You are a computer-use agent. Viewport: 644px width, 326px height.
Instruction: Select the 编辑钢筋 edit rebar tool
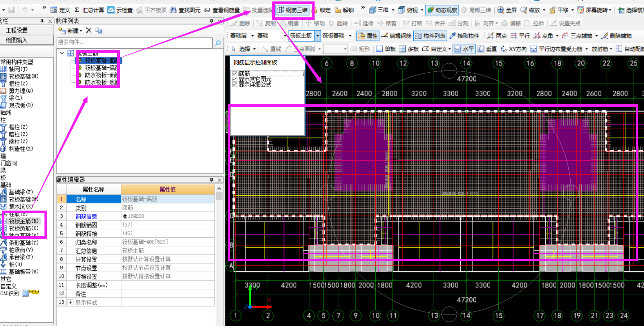(x=397, y=35)
